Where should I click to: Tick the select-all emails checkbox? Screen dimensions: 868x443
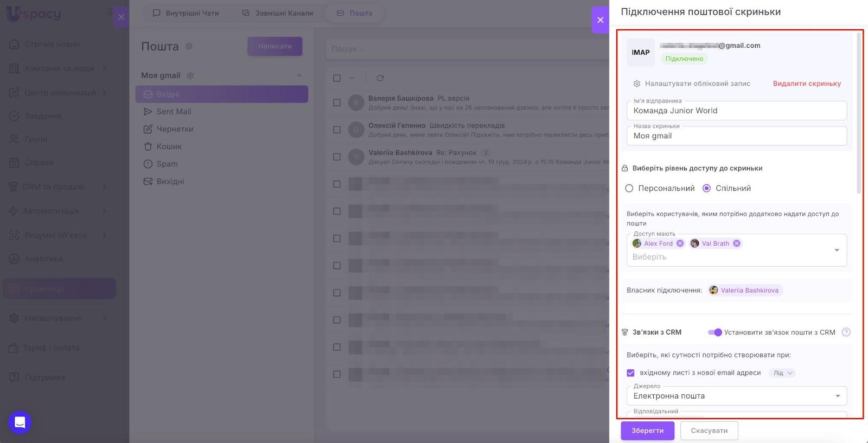pos(337,78)
